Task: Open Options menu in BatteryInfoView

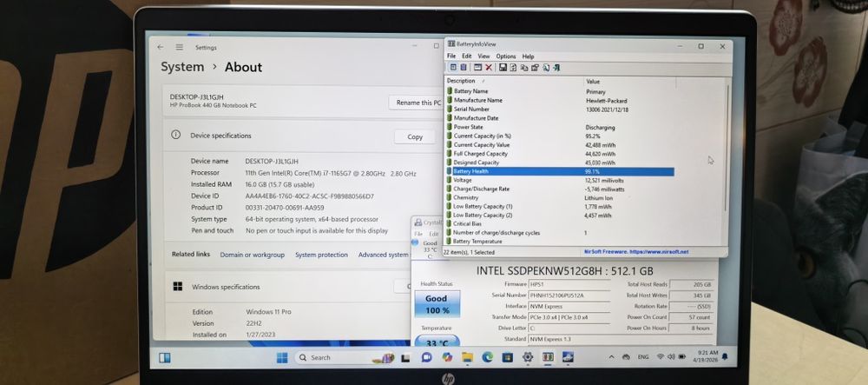Action: click(506, 56)
